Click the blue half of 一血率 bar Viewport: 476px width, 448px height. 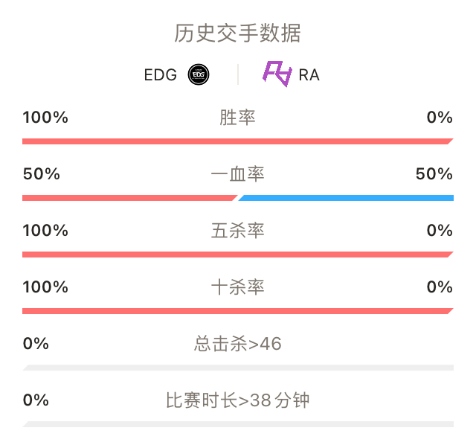coord(346,198)
